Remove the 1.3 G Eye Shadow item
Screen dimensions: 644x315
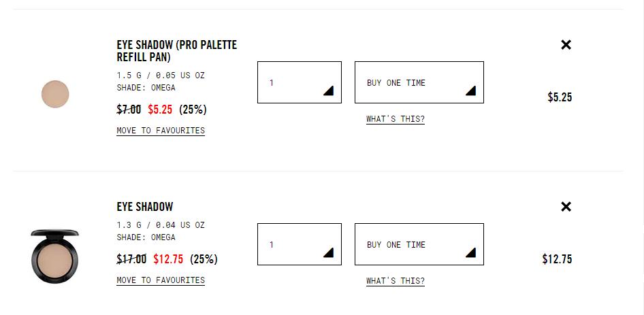(x=566, y=207)
